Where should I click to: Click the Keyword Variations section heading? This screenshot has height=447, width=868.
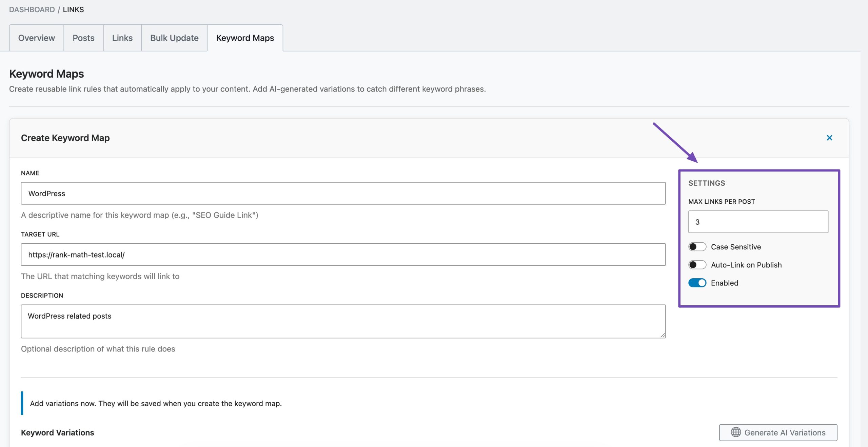click(x=58, y=433)
